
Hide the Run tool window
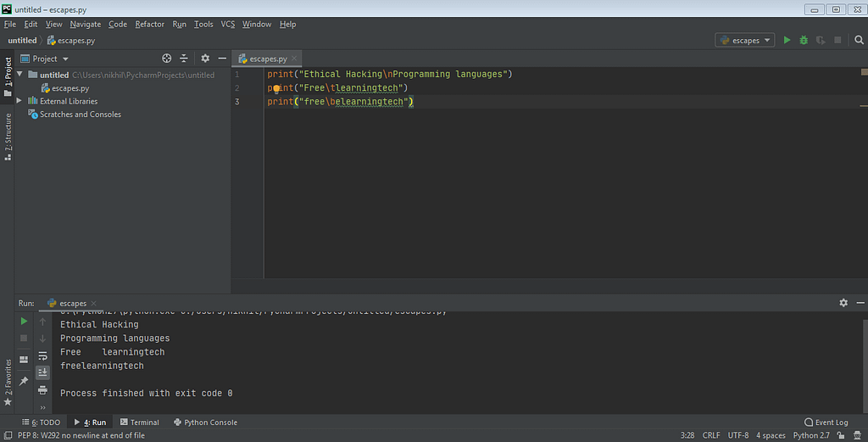(x=860, y=302)
